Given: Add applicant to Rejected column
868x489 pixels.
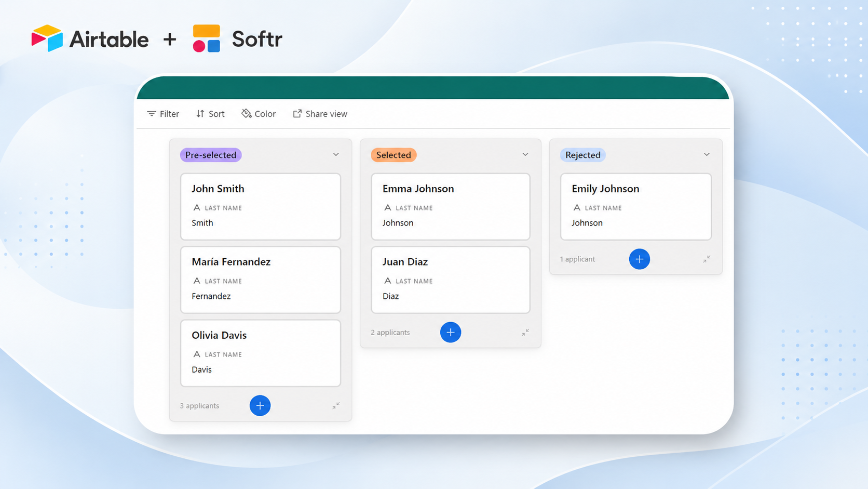Looking at the screenshot, I should pyautogui.click(x=640, y=259).
